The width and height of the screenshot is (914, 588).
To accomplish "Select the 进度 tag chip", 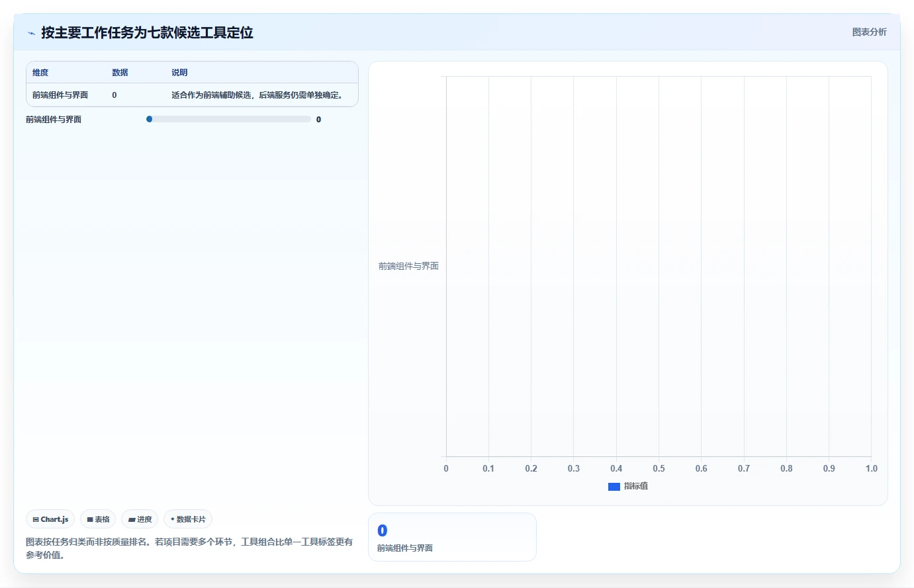I will click(140, 519).
